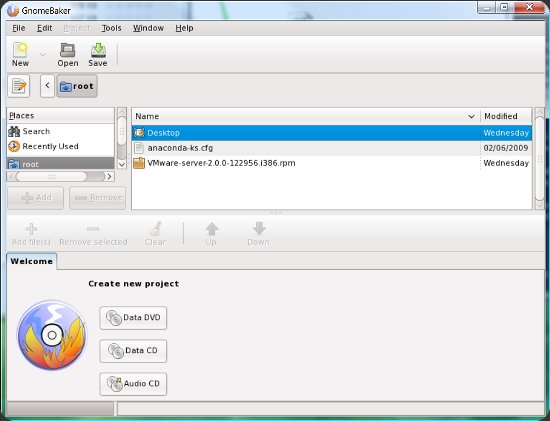Viewport: 550px width, 421px height.
Task: Click the New project toolbar icon
Action: tap(20, 55)
